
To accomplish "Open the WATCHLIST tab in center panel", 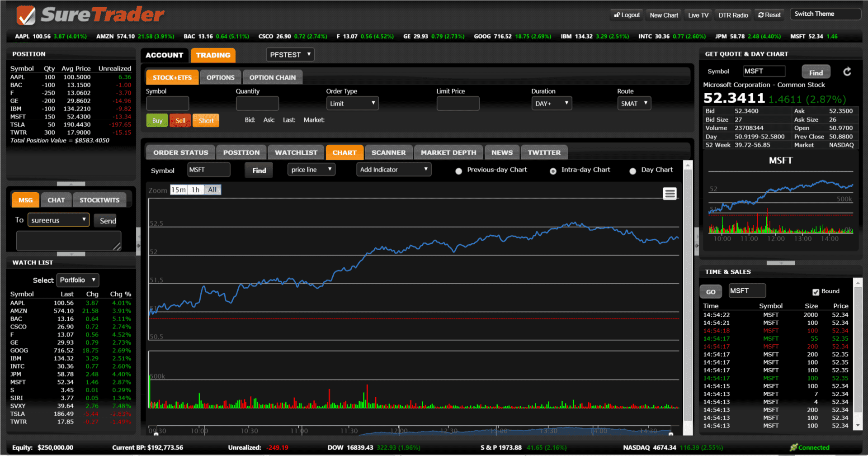I will click(296, 152).
